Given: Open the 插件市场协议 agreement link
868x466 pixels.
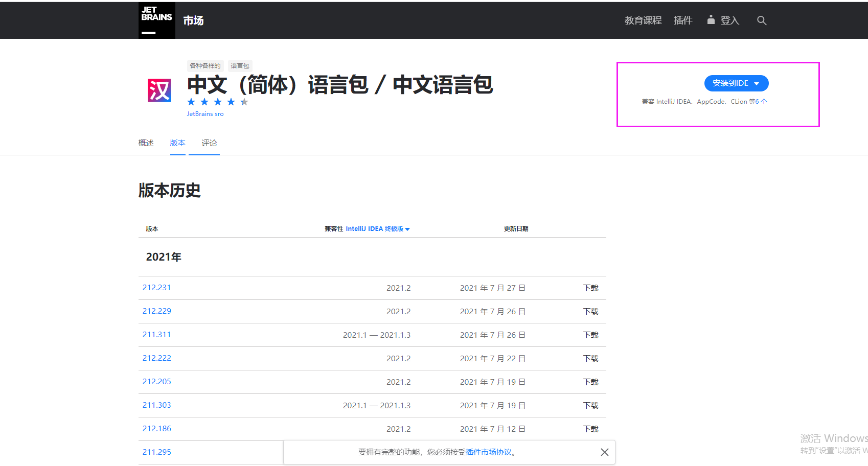Looking at the screenshot, I should tap(488, 452).
